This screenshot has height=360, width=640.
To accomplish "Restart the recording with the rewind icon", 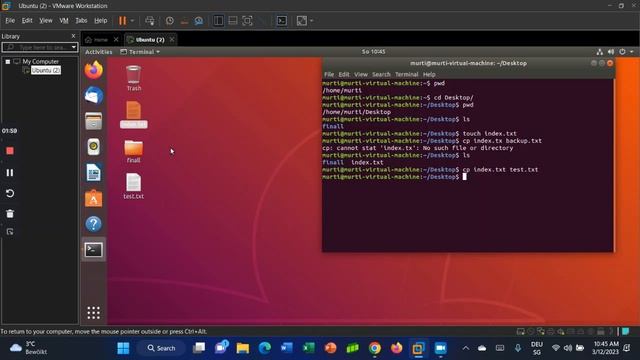I will click(10, 193).
